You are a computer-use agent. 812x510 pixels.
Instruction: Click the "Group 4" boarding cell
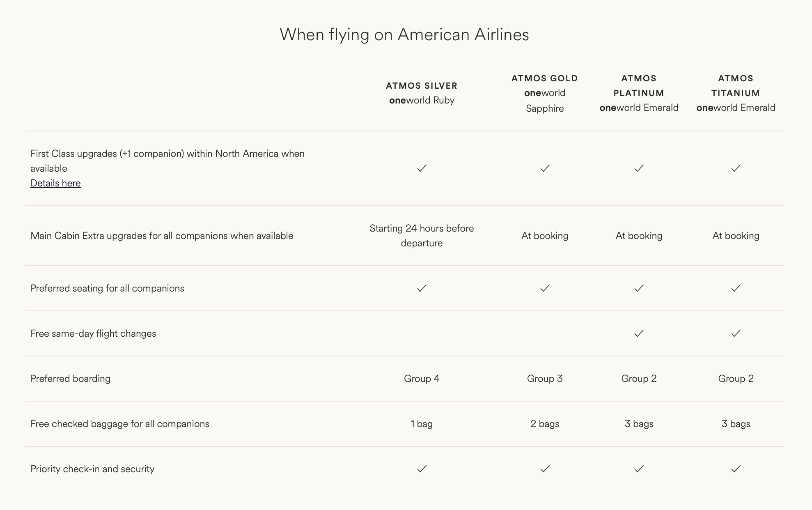pyautogui.click(x=422, y=379)
